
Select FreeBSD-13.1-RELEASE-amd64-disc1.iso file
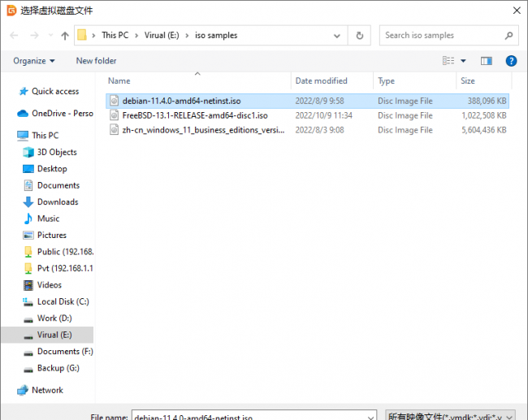point(307,115)
